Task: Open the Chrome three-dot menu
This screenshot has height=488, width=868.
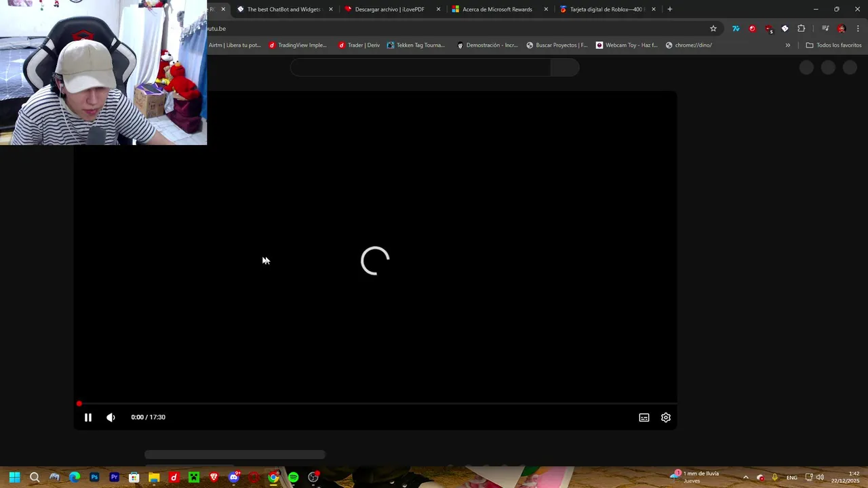Action: (858, 28)
